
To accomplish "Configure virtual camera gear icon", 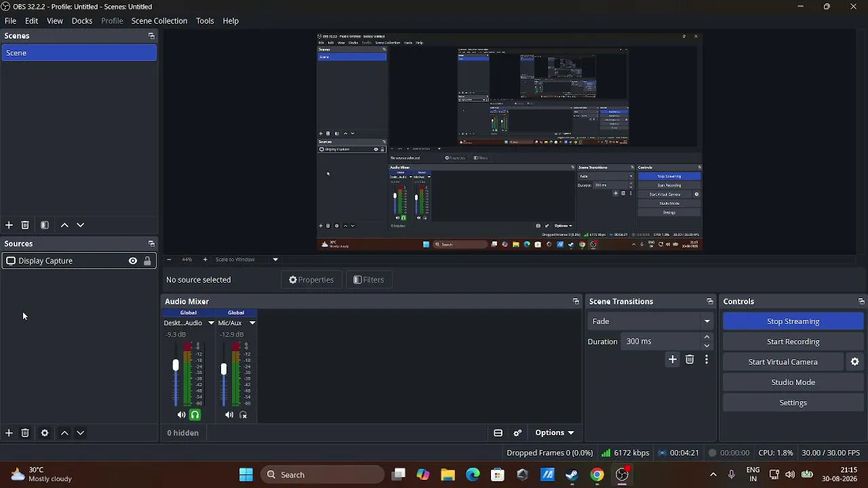I will pyautogui.click(x=855, y=362).
